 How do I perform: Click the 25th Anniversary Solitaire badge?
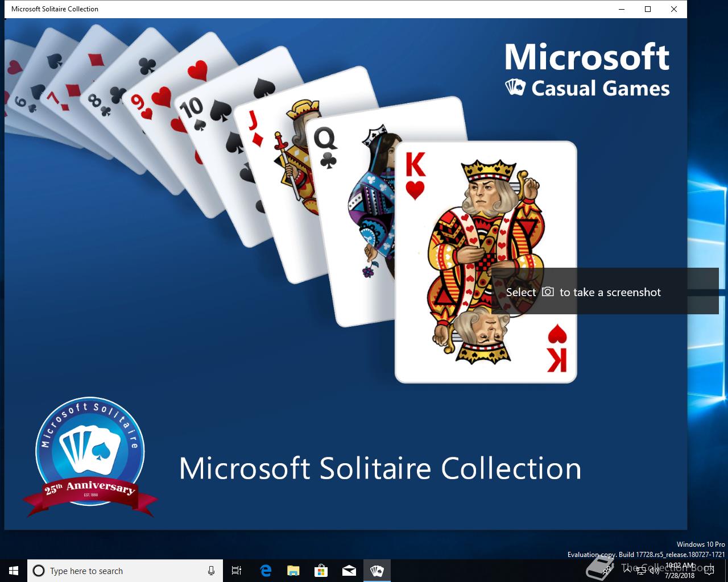[x=90, y=457]
